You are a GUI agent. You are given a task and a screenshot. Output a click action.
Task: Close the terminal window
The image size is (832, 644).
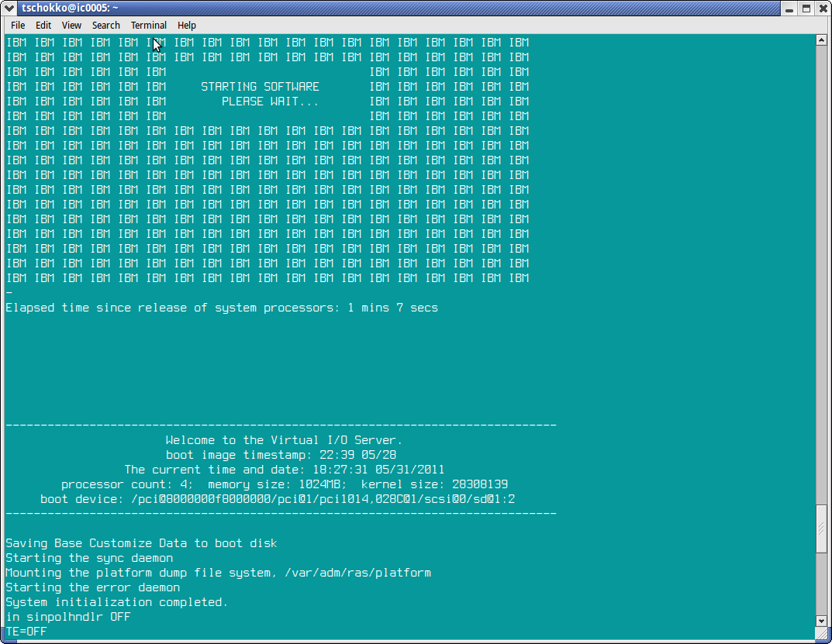coord(823,9)
